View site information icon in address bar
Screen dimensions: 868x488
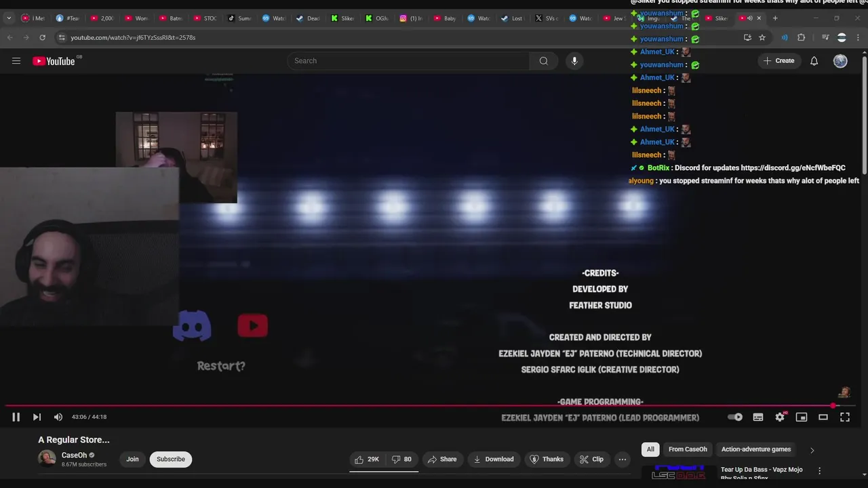click(x=62, y=37)
